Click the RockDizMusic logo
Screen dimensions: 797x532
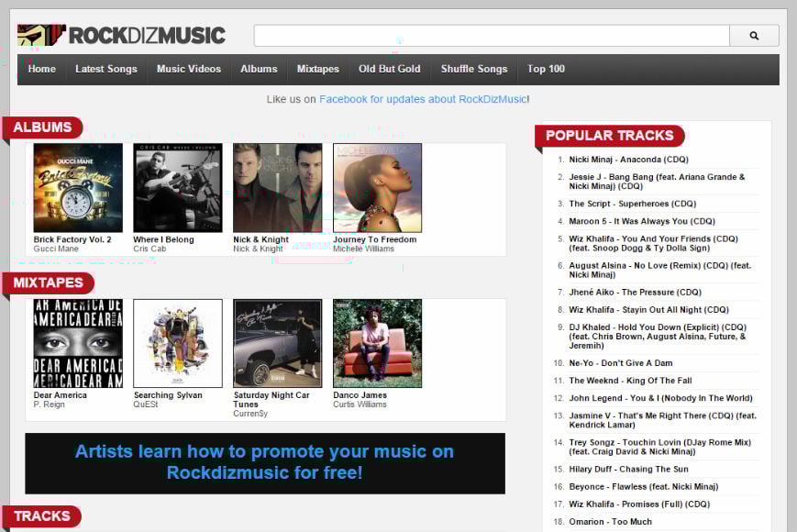click(121, 35)
